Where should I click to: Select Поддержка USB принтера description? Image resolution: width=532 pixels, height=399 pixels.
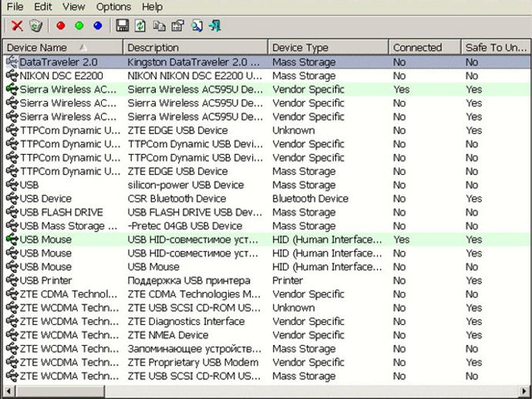click(x=189, y=280)
